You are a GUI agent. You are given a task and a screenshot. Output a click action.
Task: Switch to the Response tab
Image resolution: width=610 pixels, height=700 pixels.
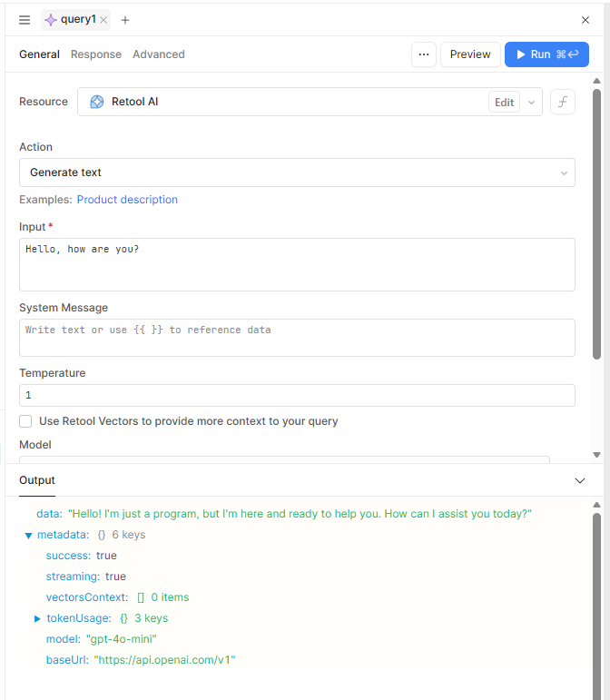[96, 54]
